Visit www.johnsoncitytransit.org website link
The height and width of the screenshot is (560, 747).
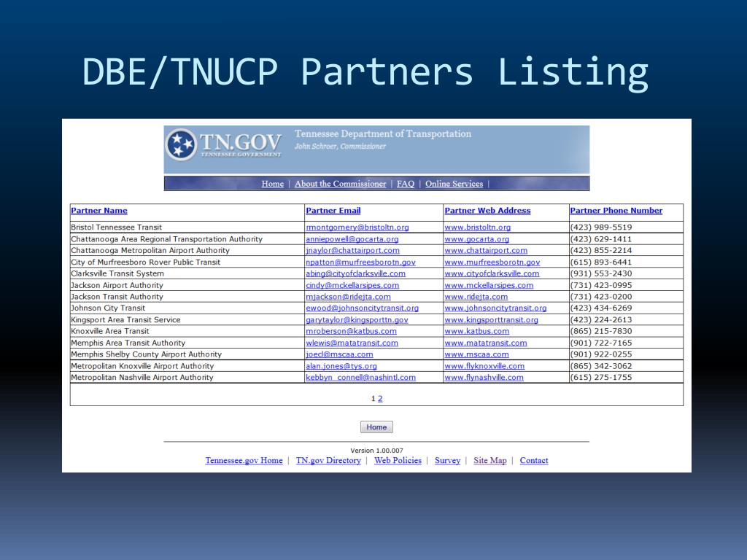point(495,308)
